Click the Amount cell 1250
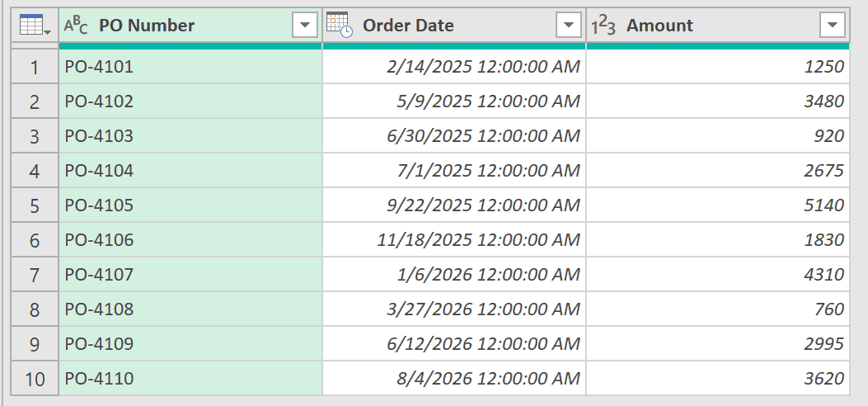Image resolution: width=868 pixels, height=406 pixels. click(x=718, y=67)
